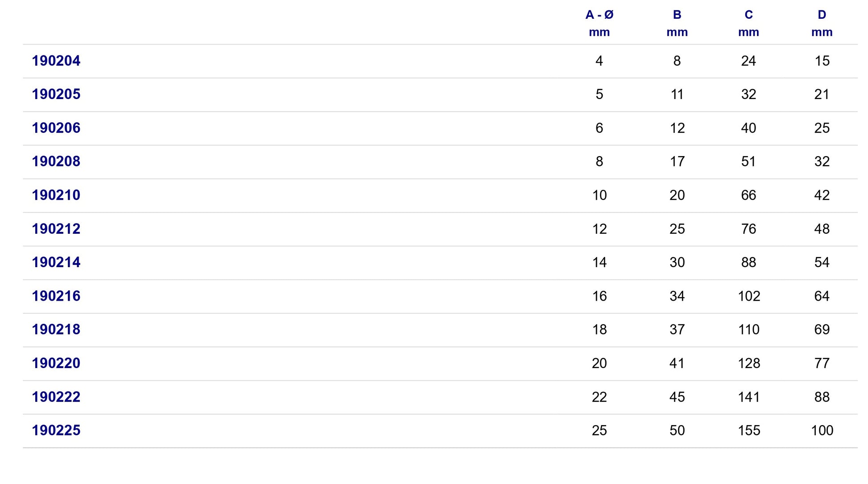Open product link 190204

(x=56, y=61)
